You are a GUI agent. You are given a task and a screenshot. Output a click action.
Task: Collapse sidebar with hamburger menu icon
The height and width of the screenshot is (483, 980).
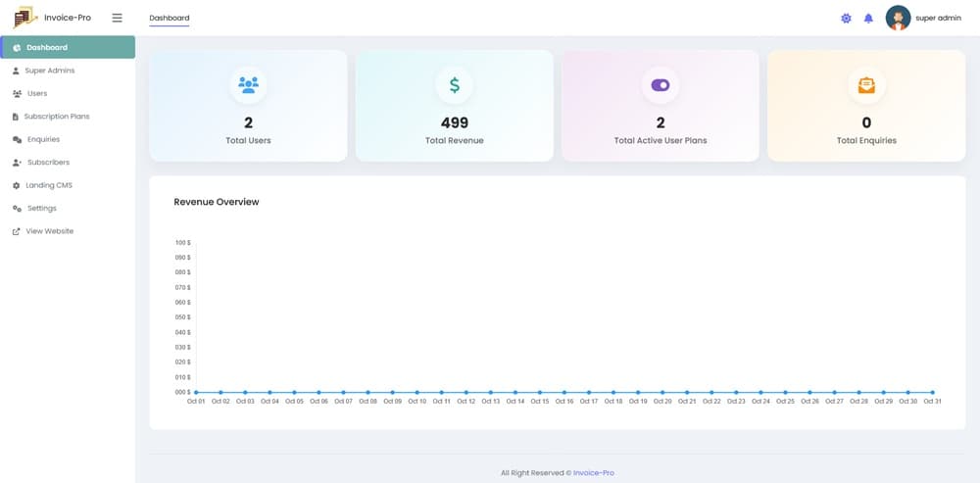coord(117,18)
